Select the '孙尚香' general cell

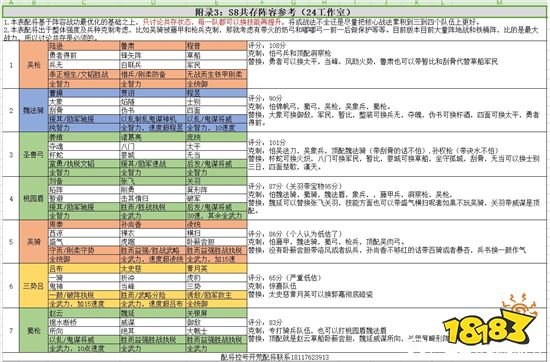coord(152,224)
